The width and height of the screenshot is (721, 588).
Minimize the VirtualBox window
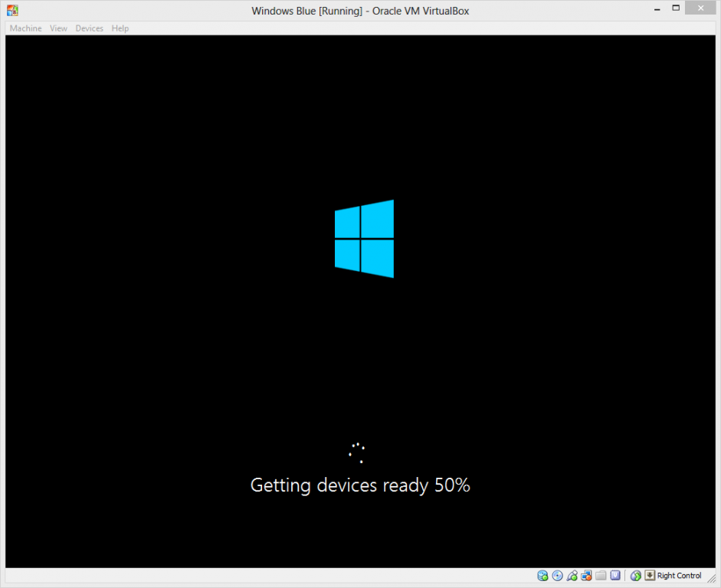click(657, 8)
